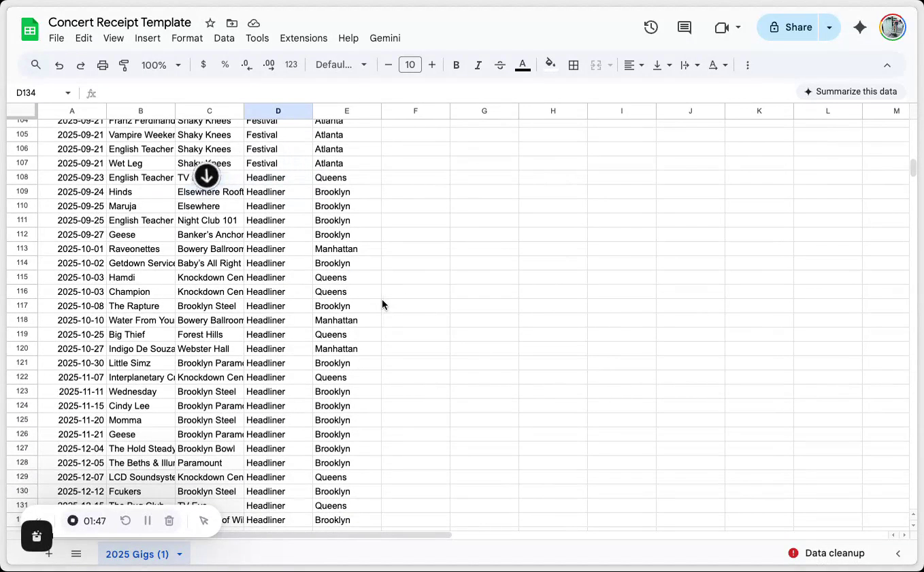Screen dimensions: 924x572
Task: Open the Format menu
Action: pyautogui.click(x=187, y=38)
